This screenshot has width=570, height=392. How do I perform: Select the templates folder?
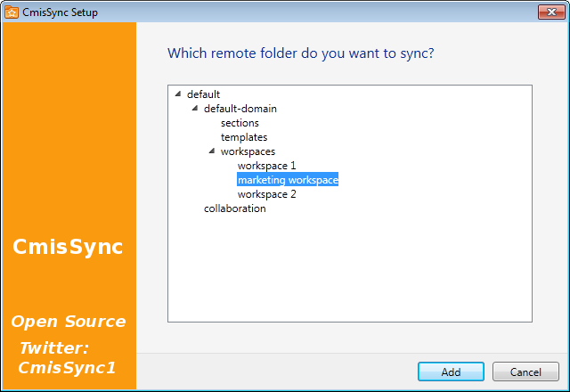tap(244, 137)
